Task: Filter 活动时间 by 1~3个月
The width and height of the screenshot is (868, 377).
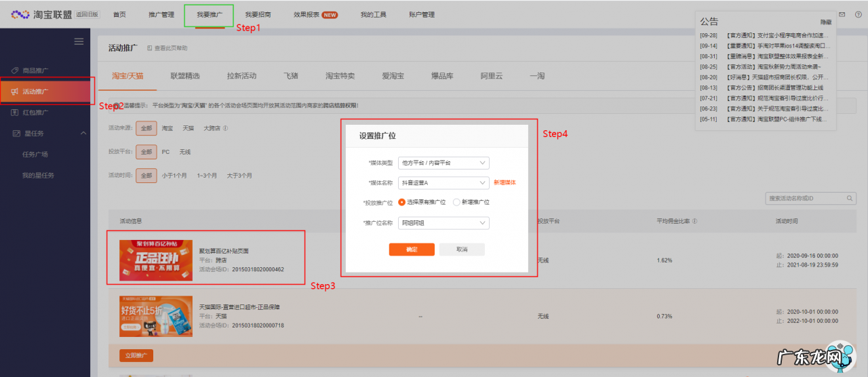Action: tap(207, 176)
